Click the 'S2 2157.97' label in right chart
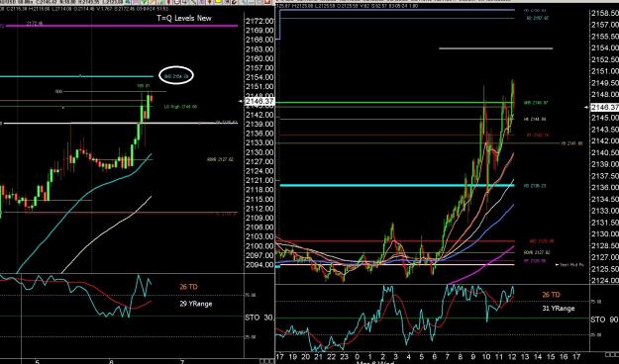619x364 pixels. 538,18
